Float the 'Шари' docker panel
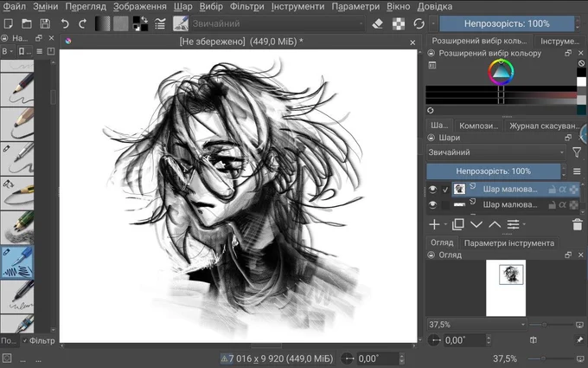Viewport: 588px width, 368px height. pyautogui.click(x=568, y=138)
